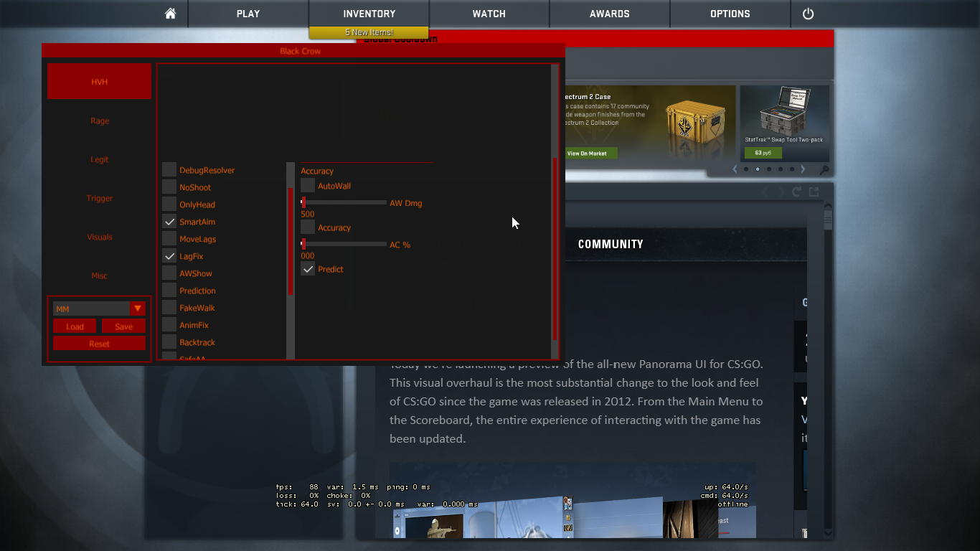This screenshot has height=551, width=980.
Task: Disable the LagFix checkbox
Action: [x=169, y=256]
